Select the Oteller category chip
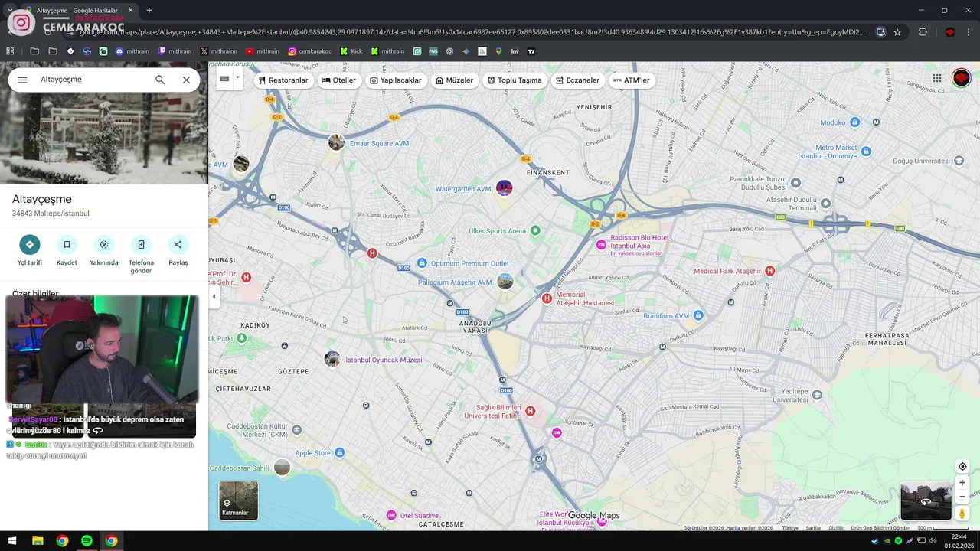This screenshot has width=980, height=551. click(338, 80)
